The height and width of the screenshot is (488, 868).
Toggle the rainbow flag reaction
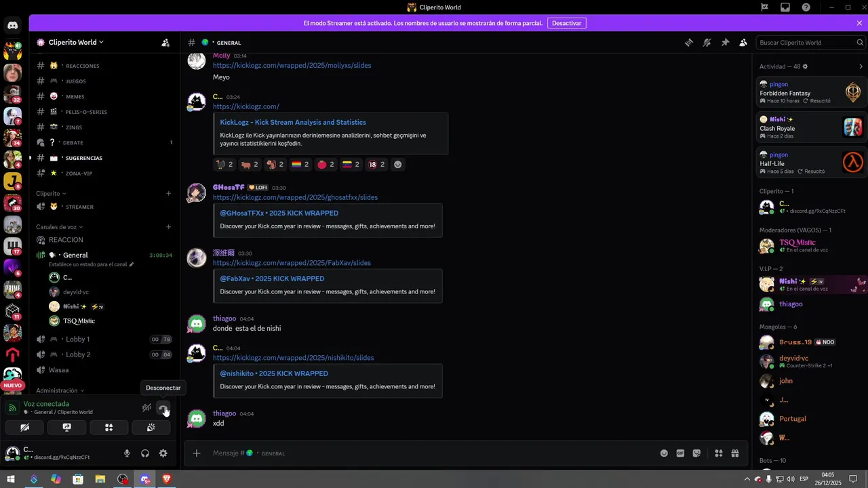point(300,165)
